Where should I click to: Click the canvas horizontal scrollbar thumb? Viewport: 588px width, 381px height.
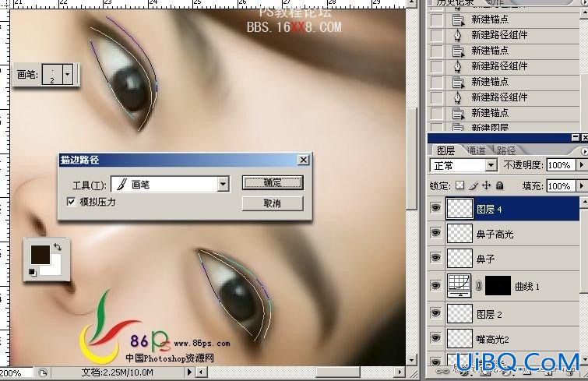pos(338,372)
